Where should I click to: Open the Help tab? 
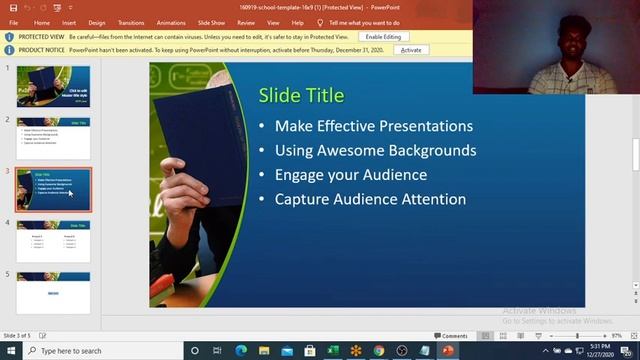click(x=298, y=23)
